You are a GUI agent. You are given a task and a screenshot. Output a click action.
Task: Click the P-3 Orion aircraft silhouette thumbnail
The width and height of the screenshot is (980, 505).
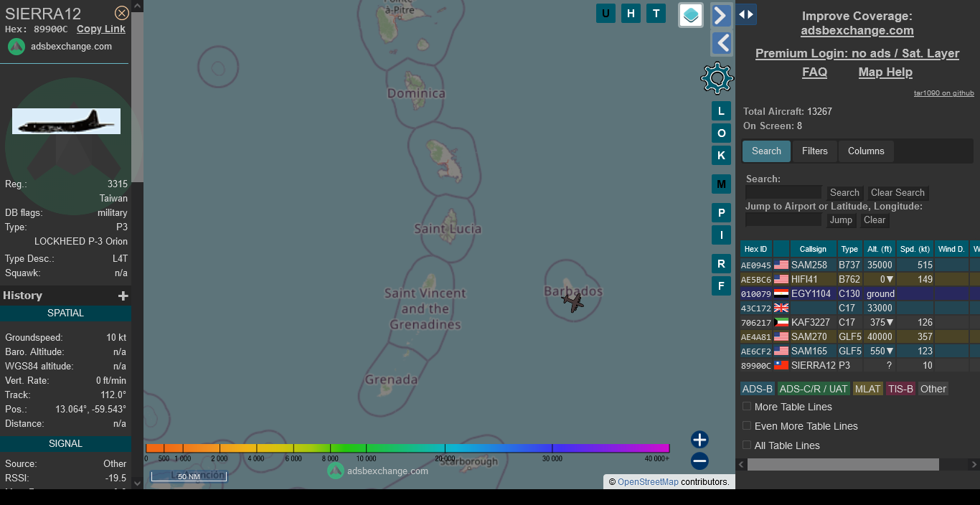click(66, 121)
